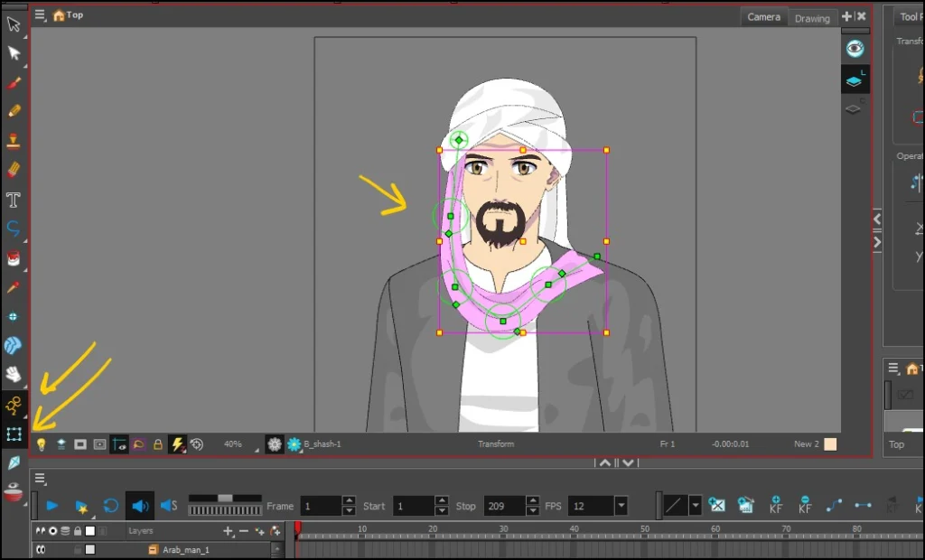Click the Add Drawing Layer plus button
Screen dimensions: 925x560
[229, 531]
